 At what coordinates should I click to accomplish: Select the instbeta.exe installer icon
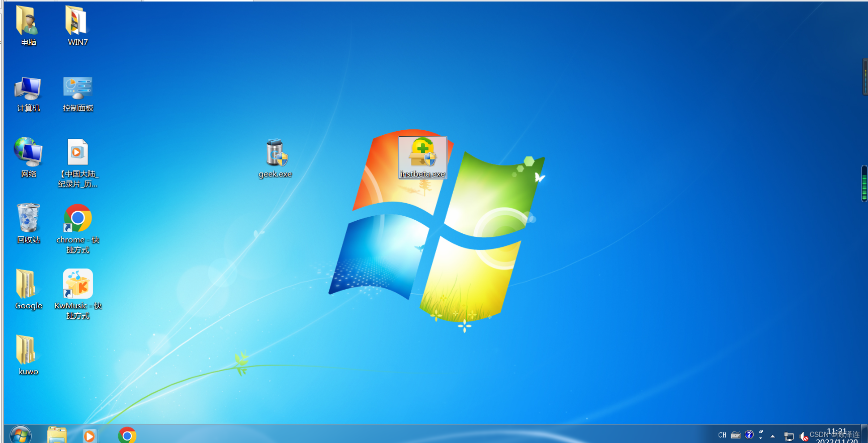(422, 152)
